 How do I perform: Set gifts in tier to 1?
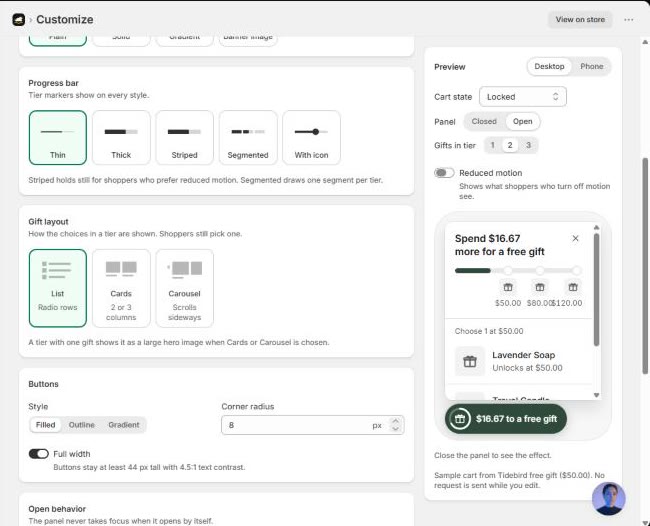(492, 145)
